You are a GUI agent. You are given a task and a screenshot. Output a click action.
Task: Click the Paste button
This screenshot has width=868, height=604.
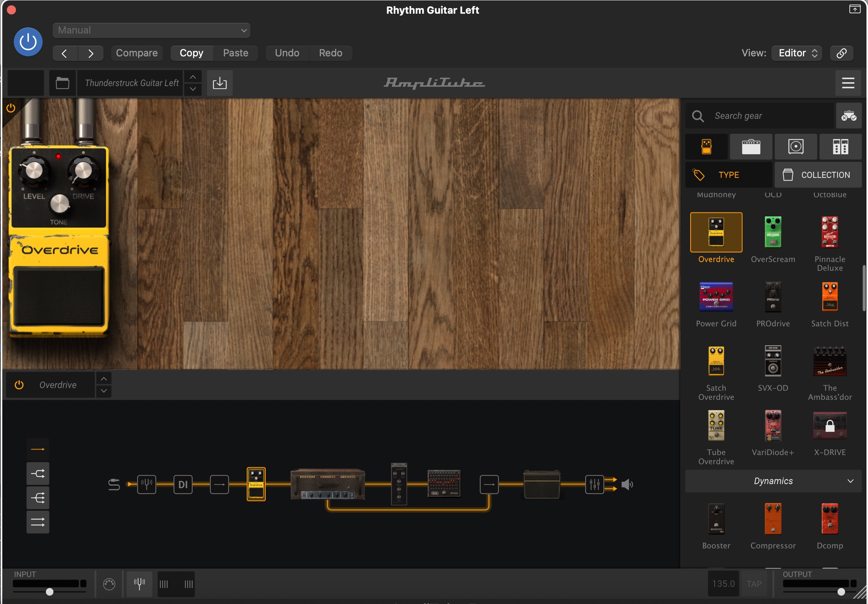coord(236,53)
